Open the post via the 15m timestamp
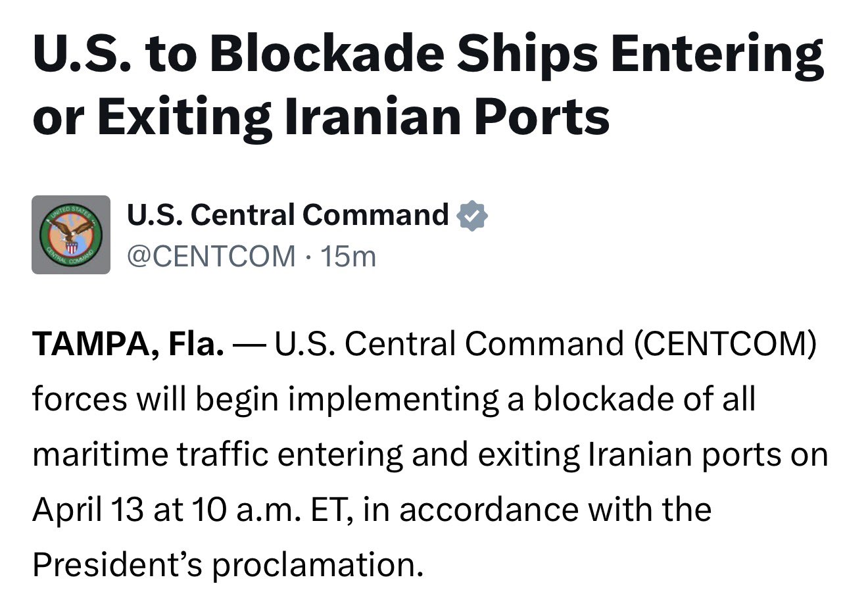Viewport: 868px width, 615px height. [x=349, y=256]
